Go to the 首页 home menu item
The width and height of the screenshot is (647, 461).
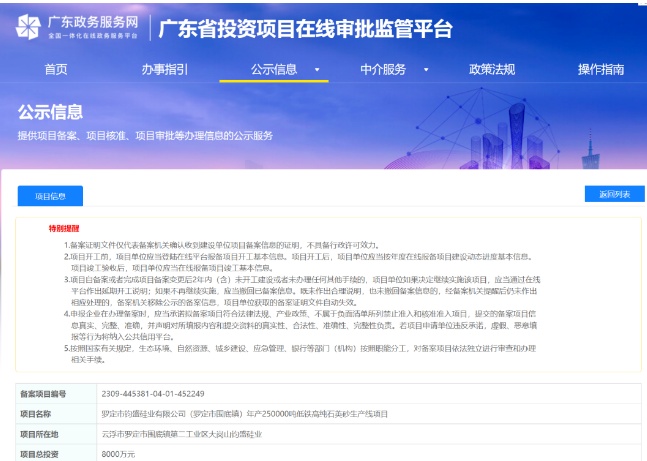pos(56,70)
